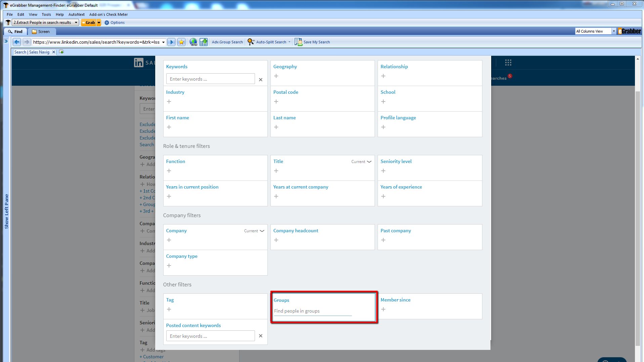Open the Grab button dropdown arrow
Image resolution: width=644 pixels, height=362 pixels.
(x=99, y=23)
